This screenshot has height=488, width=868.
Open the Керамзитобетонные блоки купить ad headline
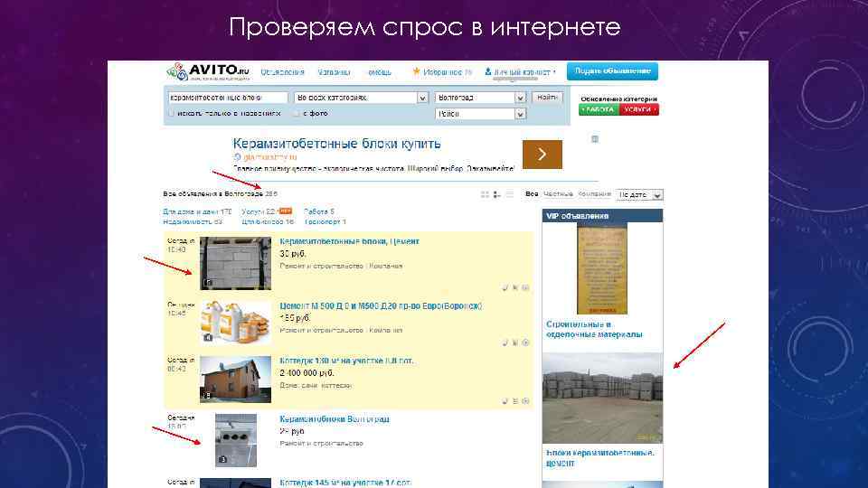pos(336,144)
